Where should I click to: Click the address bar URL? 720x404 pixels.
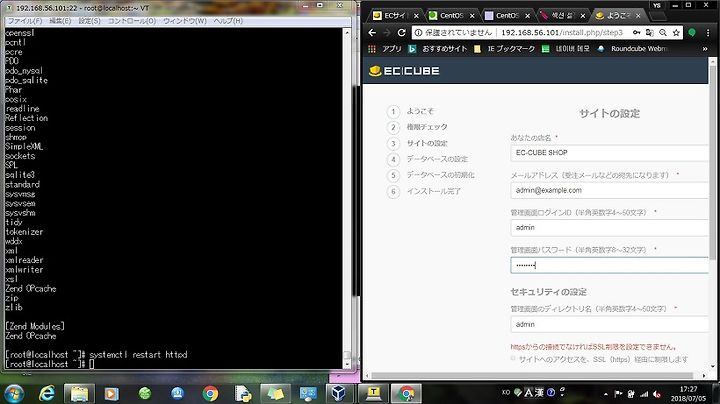pos(562,33)
